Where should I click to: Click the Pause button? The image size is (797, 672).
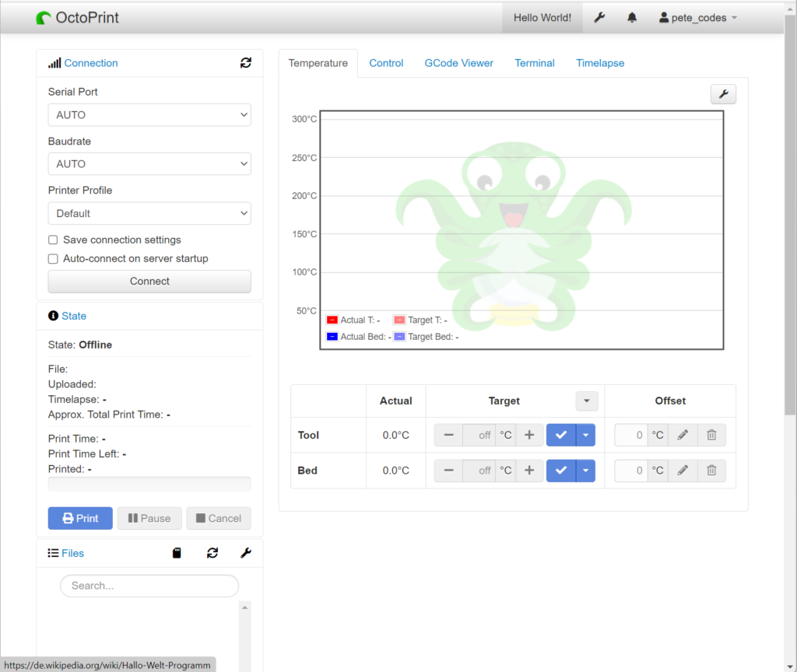(x=149, y=518)
